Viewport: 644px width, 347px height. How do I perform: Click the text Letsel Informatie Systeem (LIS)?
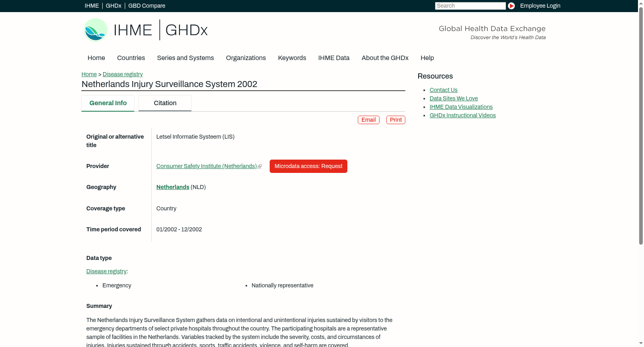coord(195,137)
